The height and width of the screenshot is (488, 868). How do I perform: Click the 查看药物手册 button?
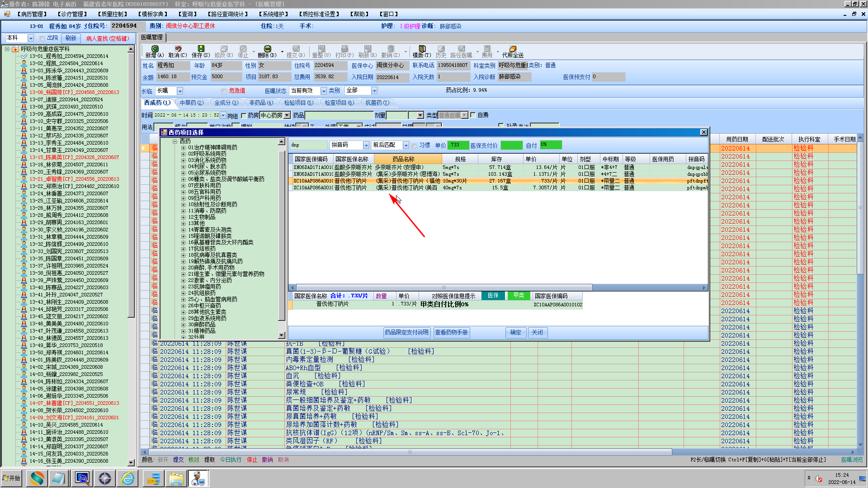tap(451, 333)
